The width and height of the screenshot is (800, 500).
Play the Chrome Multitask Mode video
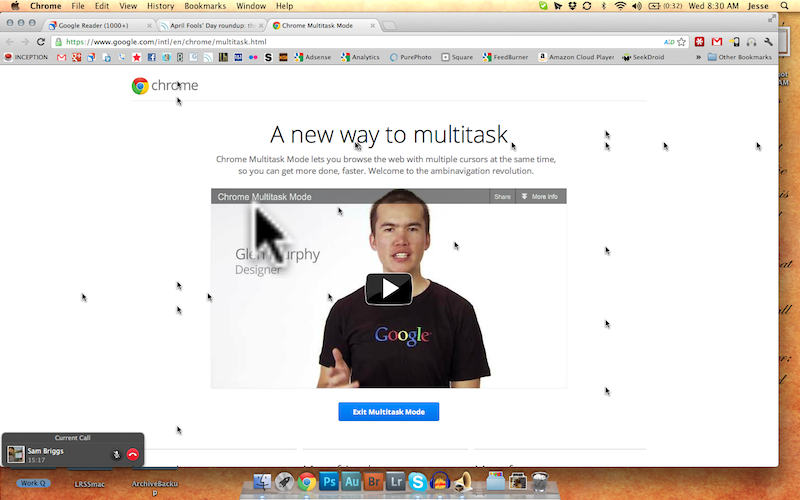point(389,289)
